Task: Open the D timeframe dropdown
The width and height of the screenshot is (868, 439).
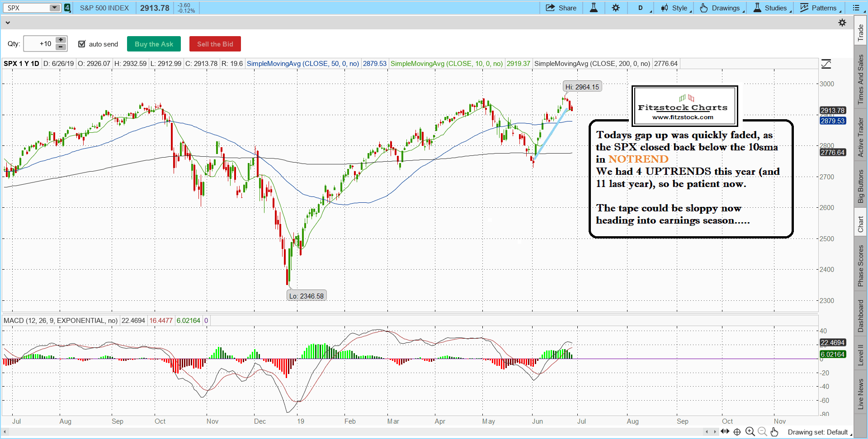Action: (x=641, y=8)
